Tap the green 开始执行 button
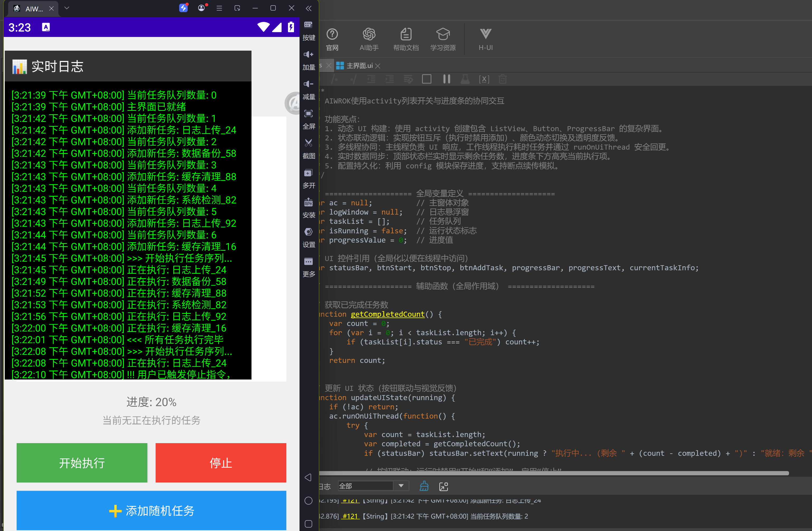 tap(82, 462)
